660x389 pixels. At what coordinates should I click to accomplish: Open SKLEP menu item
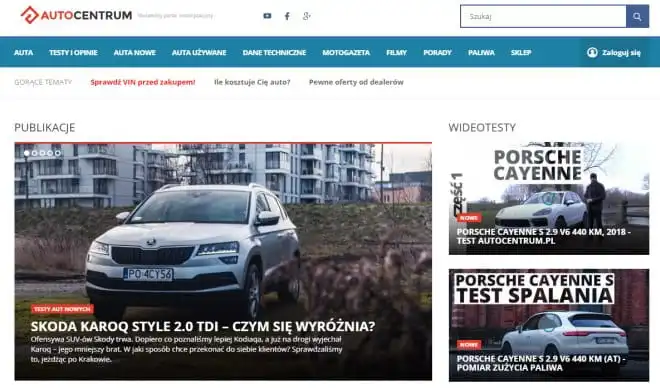pos(521,53)
